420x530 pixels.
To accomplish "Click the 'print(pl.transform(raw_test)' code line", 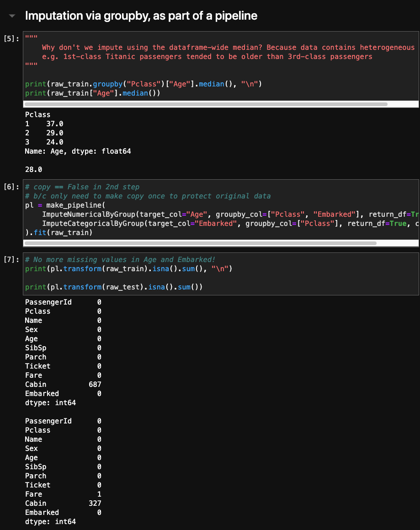I will tap(114, 287).
